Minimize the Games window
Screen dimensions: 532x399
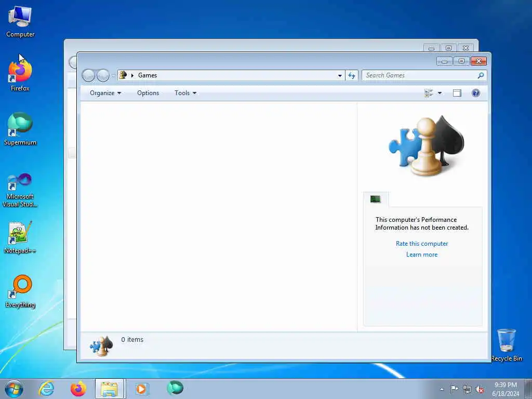(x=444, y=61)
